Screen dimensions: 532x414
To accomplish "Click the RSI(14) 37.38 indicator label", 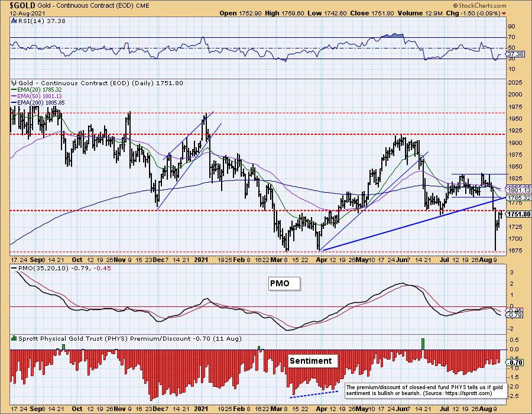I will 42,21.
